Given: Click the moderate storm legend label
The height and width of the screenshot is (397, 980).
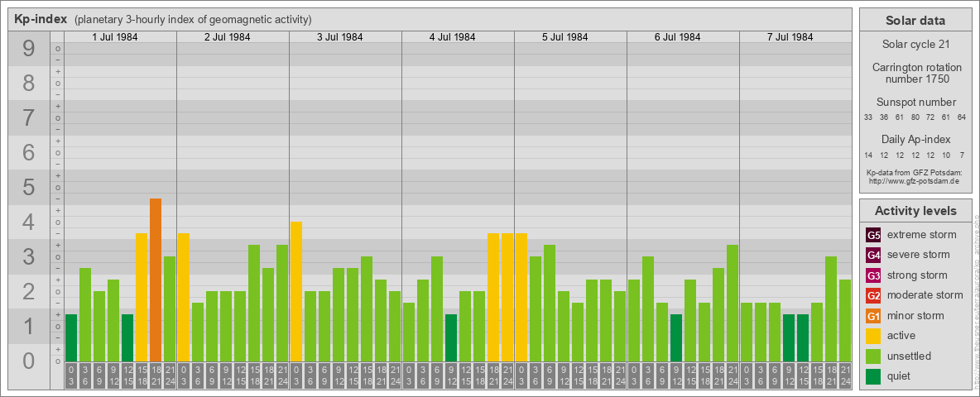Looking at the screenshot, I should (925, 295).
